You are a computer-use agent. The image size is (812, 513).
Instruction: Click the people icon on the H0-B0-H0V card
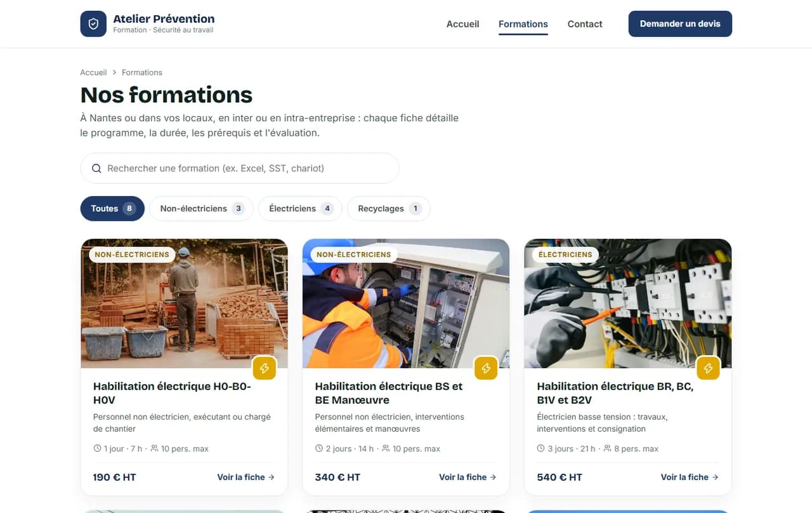tap(154, 449)
